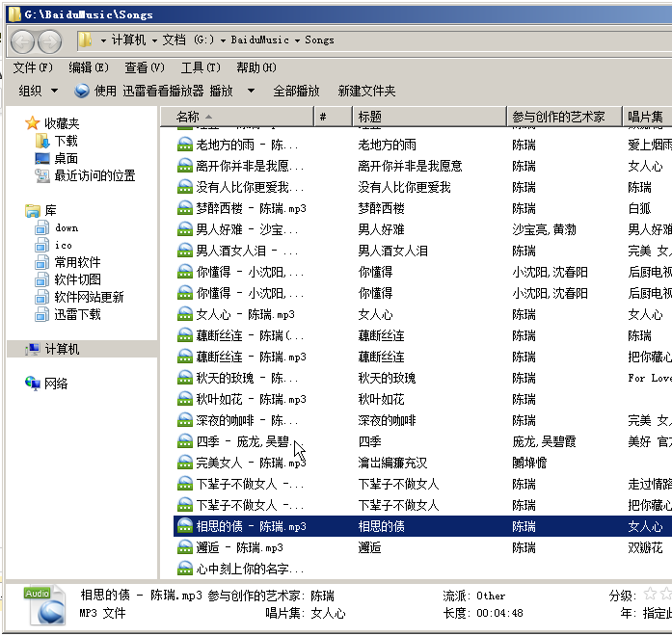Click the mp3 icon for 邂逅
The width and height of the screenshot is (672, 636).
[185, 547]
